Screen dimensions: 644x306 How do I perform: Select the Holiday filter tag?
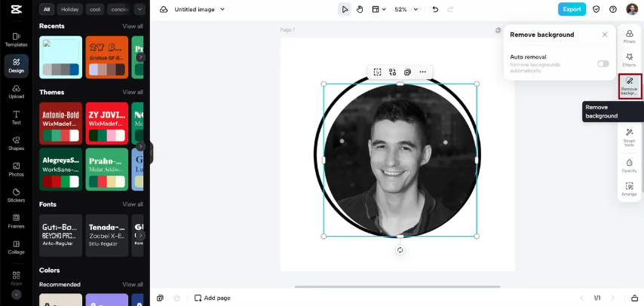tap(69, 9)
